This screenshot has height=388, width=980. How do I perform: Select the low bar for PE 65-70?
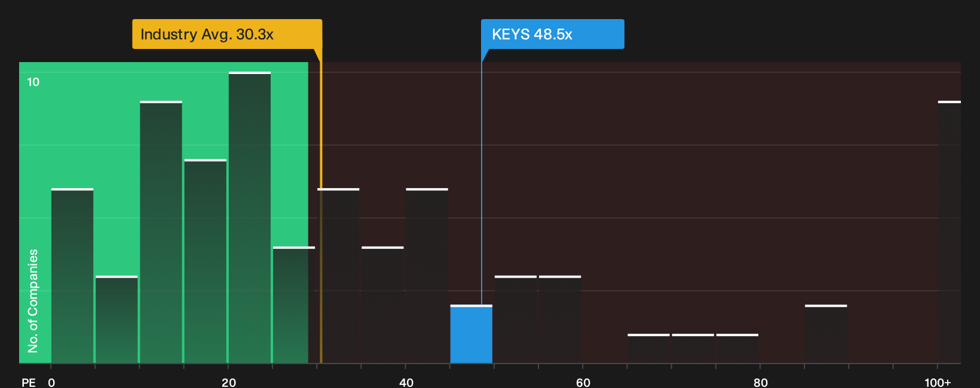[648, 349]
